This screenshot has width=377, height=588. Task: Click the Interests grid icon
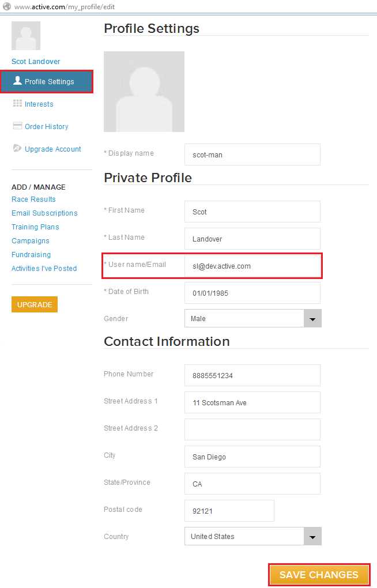click(17, 104)
